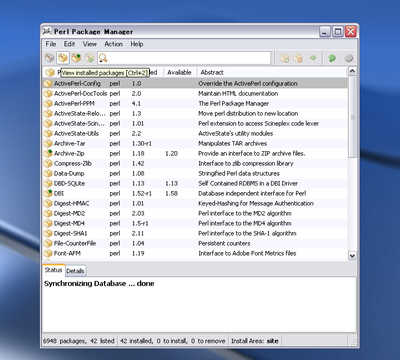Open the Help menu

[x=137, y=44]
